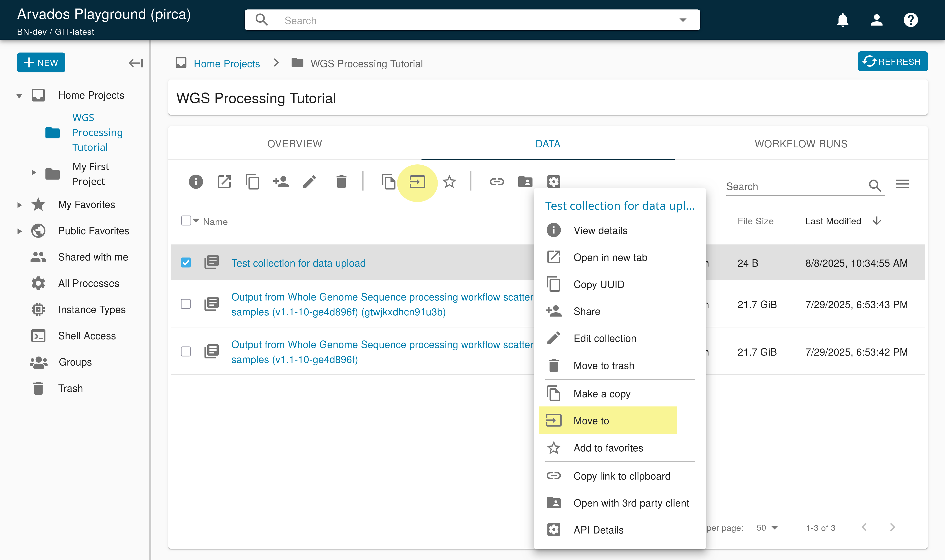This screenshot has width=945, height=560.
Task: Click the Move to trash toolbar icon
Action: click(341, 182)
